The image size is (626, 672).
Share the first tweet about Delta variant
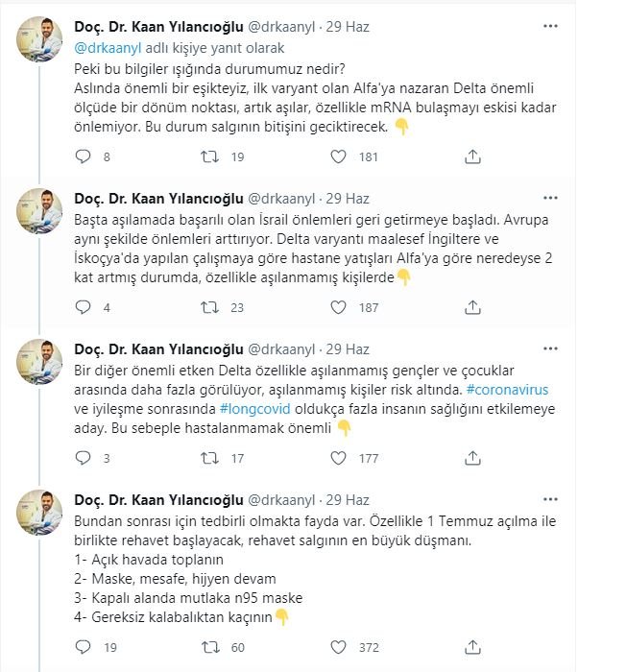[472, 156]
